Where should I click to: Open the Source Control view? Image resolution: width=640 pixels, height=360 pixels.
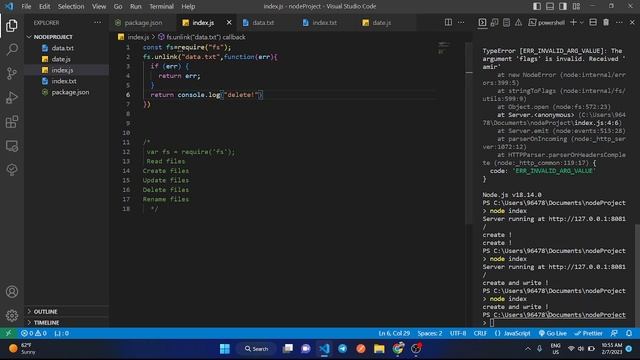tap(12, 73)
